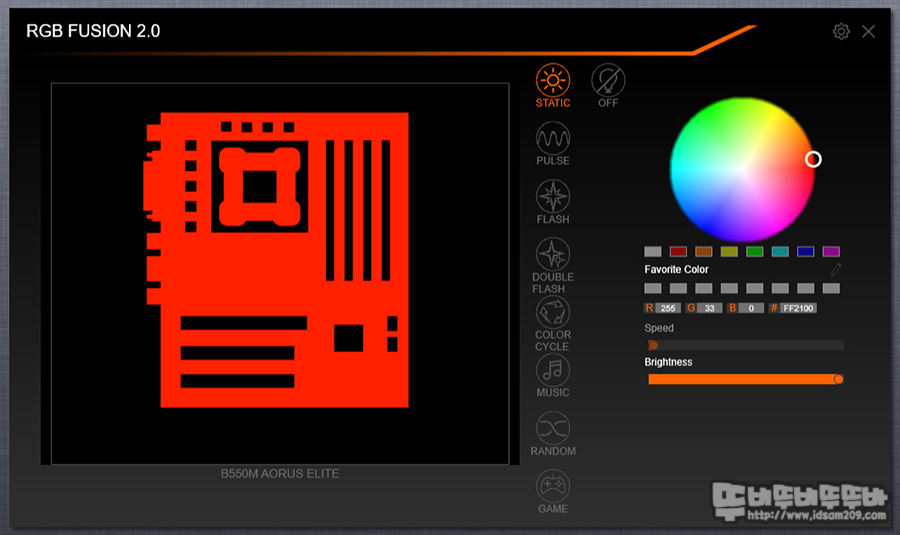
Task: Select the Pulse lighting mode
Action: 553,138
